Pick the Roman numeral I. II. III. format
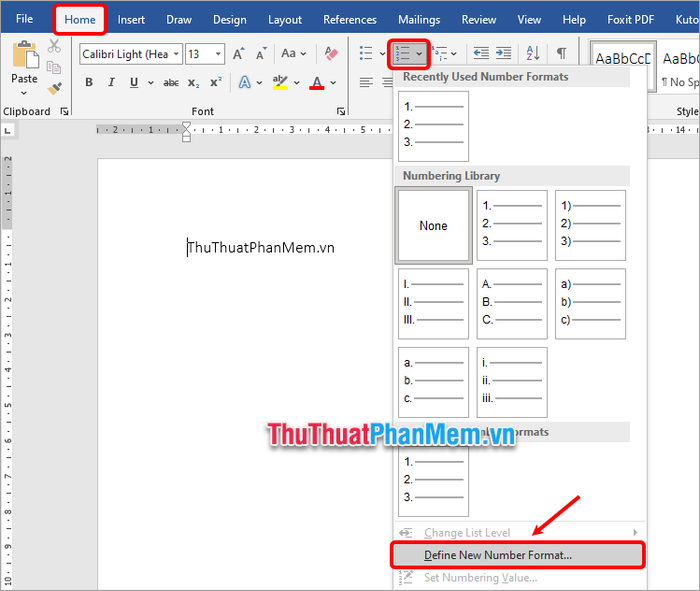This screenshot has width=700, height=591. (433, 304)
